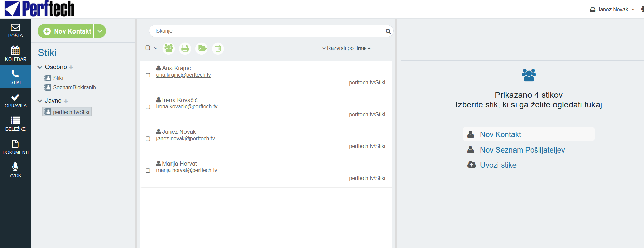Click the name Ana Krajnc
Viewport: 644px width, 248px height.
pyautogui.click(x=176, y=68)
